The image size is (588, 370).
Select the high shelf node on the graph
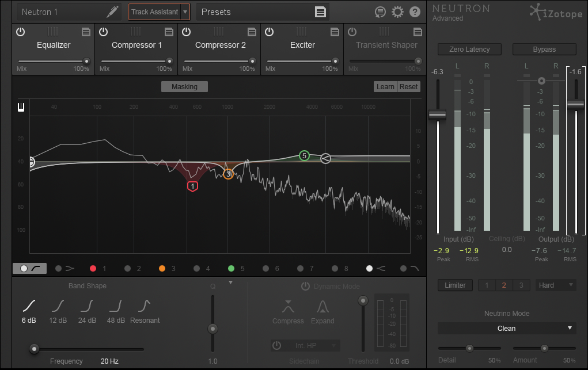click(x=325, y=159)
